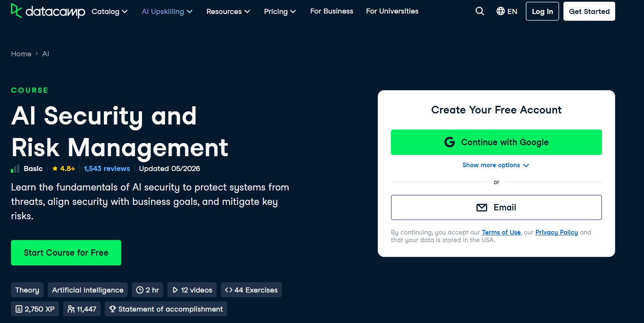Screen dimensions: 644x323
Task: Click the Theory tag
Action: point(27,290)
